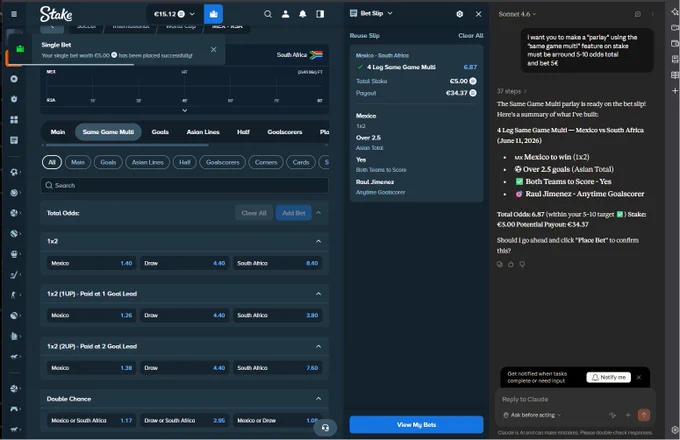Click Clear All link in Bet Slip
680x440 pixels.
click(471, 36)
